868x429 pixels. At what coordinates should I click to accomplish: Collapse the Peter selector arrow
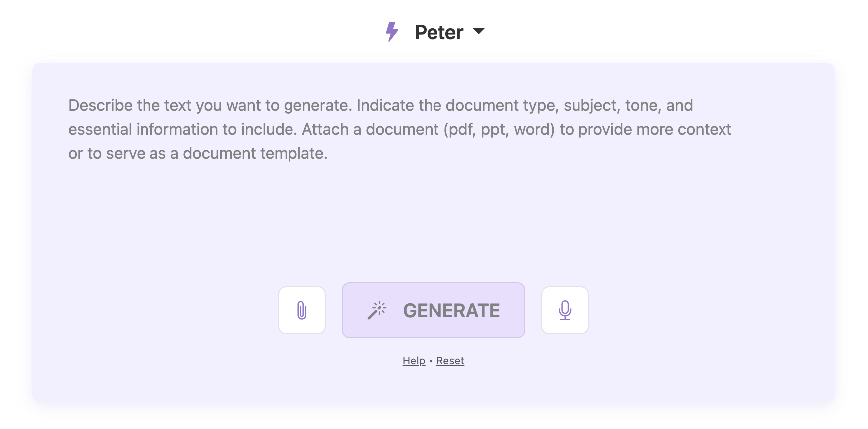click(x=479, y=32)
